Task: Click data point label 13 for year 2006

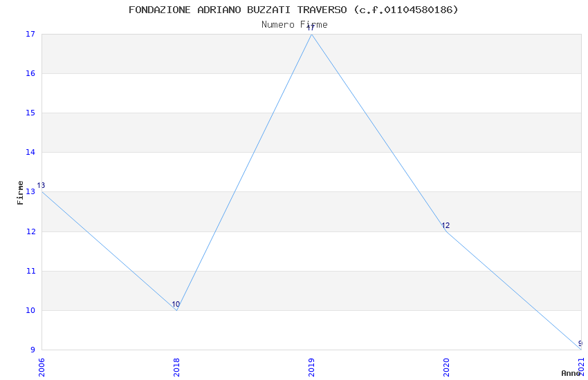Action: point(41,185)
